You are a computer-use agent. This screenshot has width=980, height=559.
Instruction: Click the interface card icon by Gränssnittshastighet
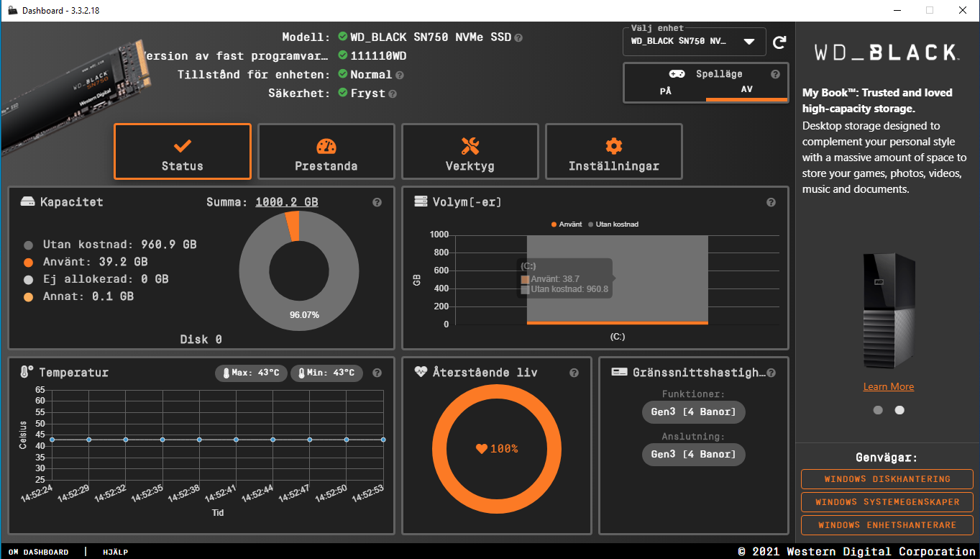coord(619,372)
